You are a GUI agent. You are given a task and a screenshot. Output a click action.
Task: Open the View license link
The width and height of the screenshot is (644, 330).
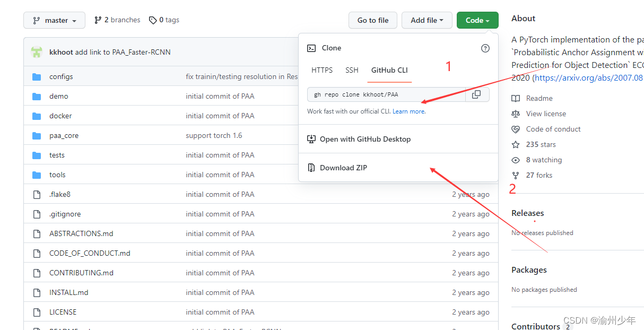[538, 114]
